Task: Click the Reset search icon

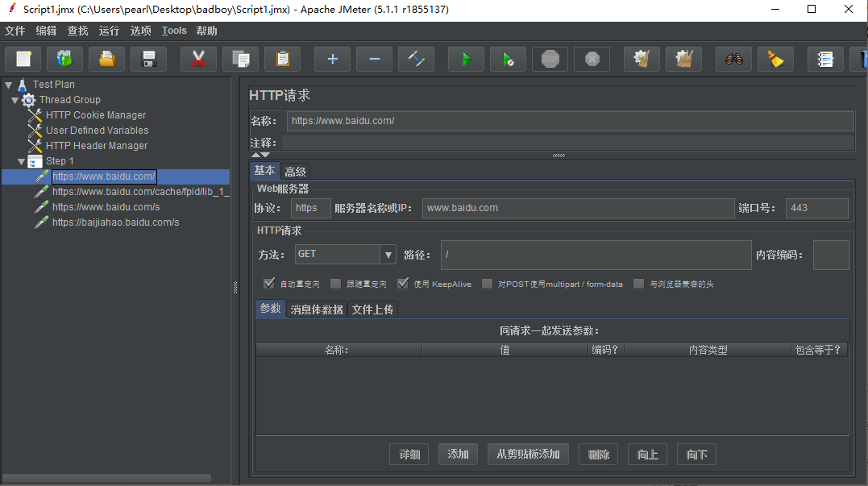Action: pos(775,59)
